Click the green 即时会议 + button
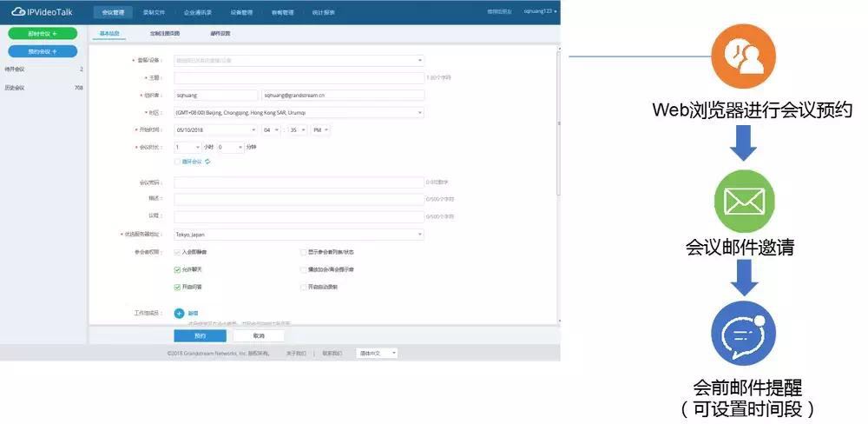Image resolution: width=868 pixels, height=424 pixels. pyautogui.click(x=43, y=34)
